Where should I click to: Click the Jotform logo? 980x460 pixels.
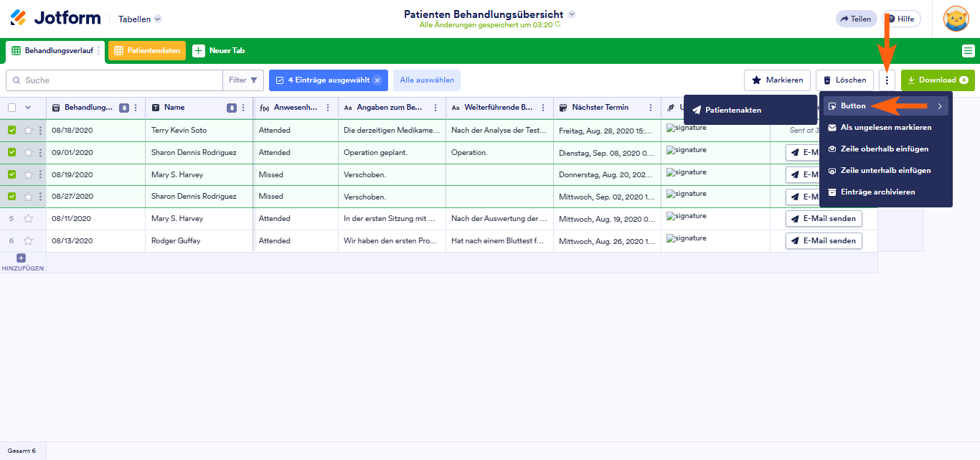tap(54, 18)
